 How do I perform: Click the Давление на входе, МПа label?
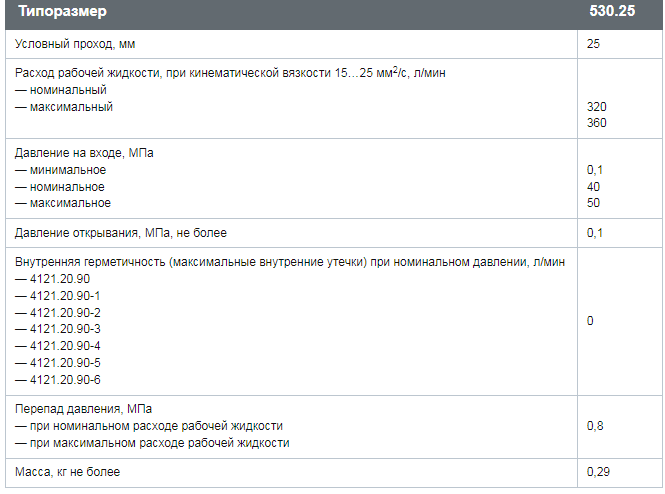tap(84, 153)
